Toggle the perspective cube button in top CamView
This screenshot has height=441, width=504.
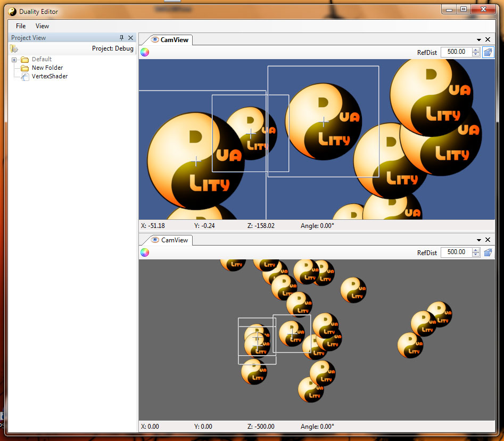click(488, 52)
